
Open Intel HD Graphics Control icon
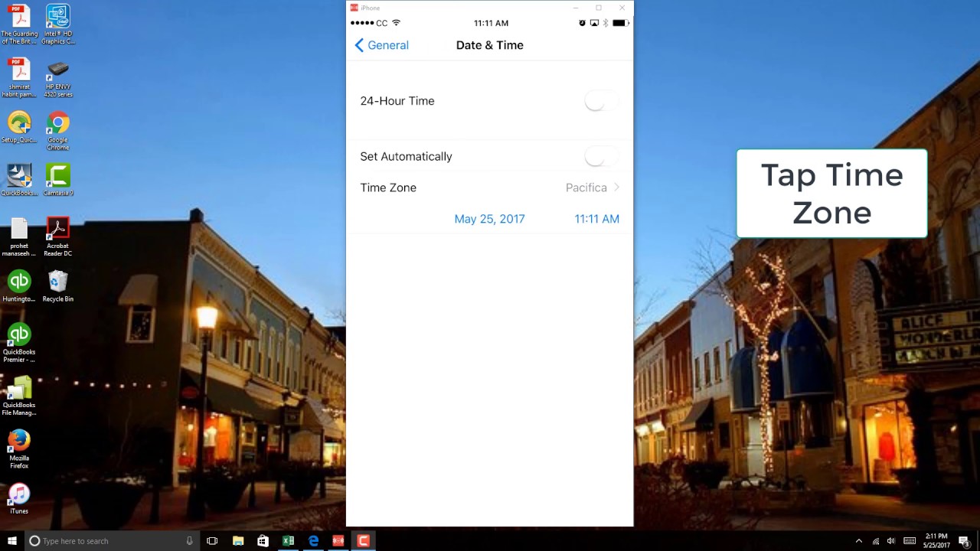(x=58, y=24)
